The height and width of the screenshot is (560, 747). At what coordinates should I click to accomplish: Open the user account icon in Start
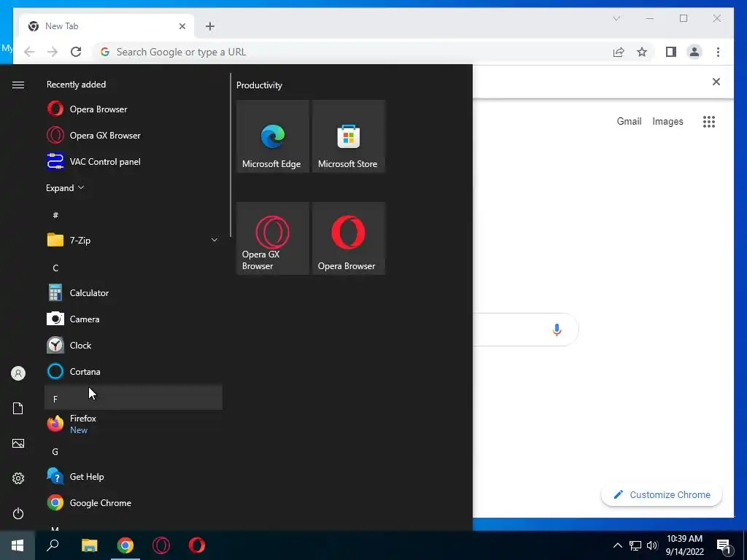tap(18, 373)
